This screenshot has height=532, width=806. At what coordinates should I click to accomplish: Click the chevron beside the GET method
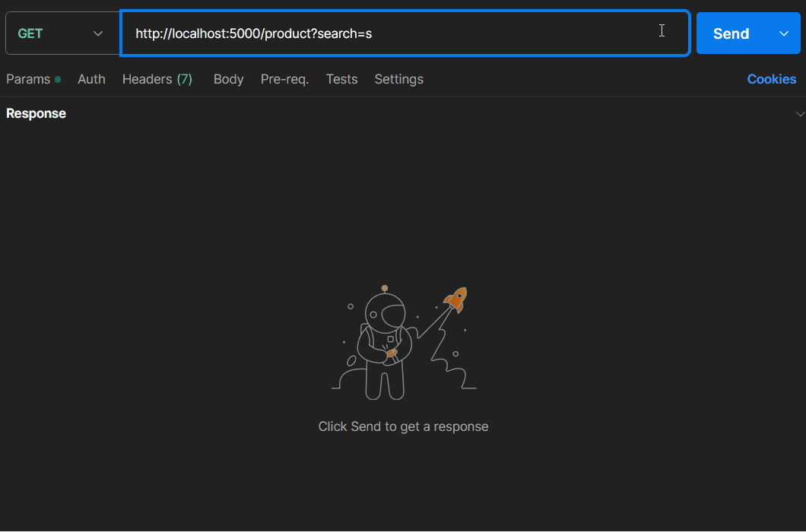coord(97,33)
